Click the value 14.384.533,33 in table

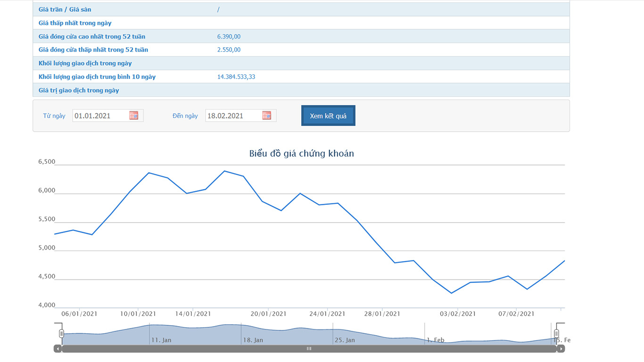point(236,76)
